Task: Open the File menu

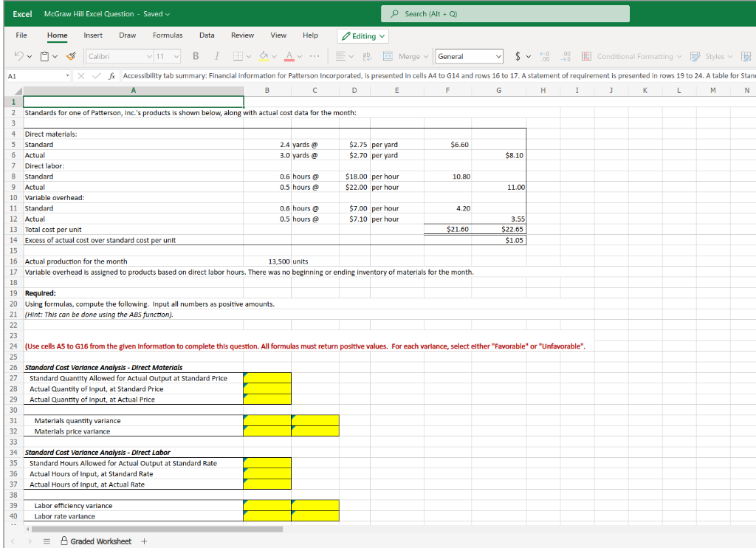Action: (23, 35)
